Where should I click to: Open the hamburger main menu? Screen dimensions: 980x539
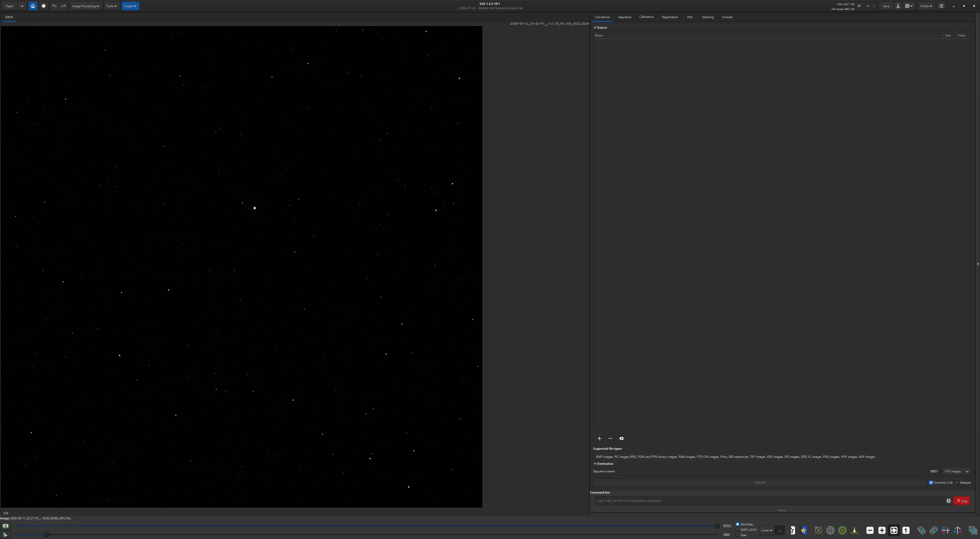tap(941, 6)
